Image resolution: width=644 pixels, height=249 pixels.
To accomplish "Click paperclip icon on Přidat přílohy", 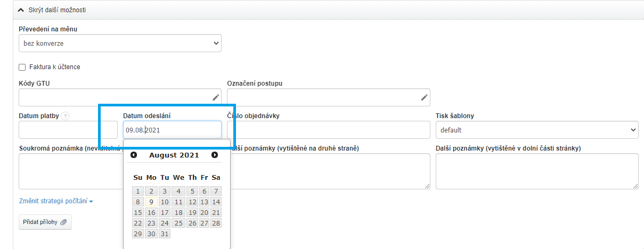I will (x=64, y=222).
